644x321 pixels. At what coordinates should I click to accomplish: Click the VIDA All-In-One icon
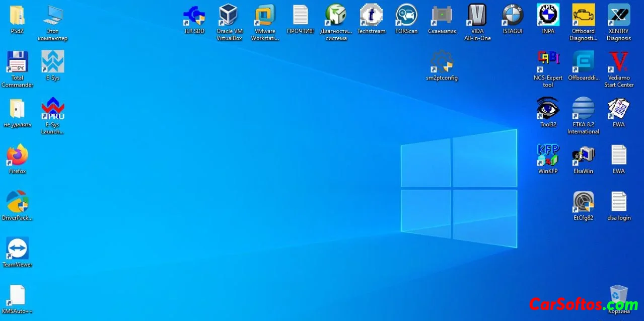(477, 16)
